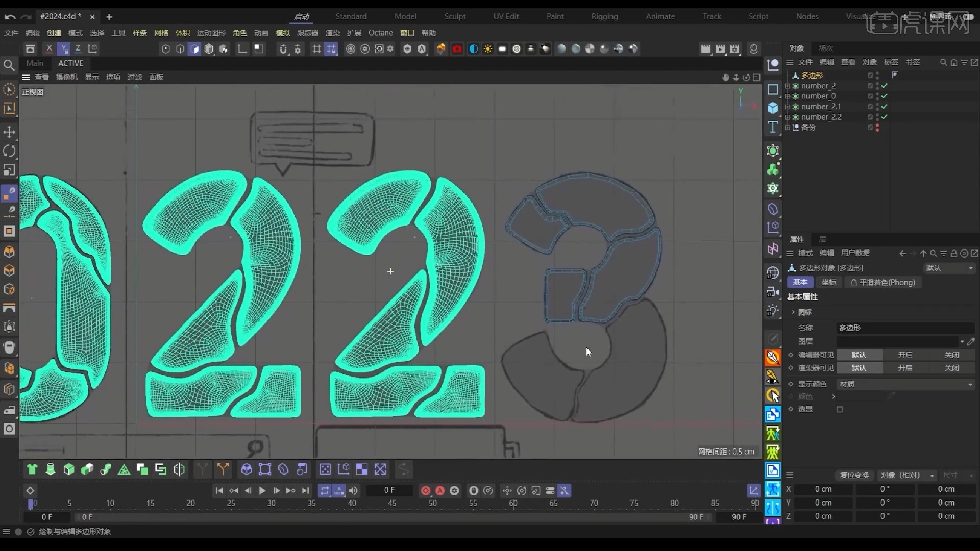Select the Text spline tool icon
980x551 pixels.
[773, 127]
